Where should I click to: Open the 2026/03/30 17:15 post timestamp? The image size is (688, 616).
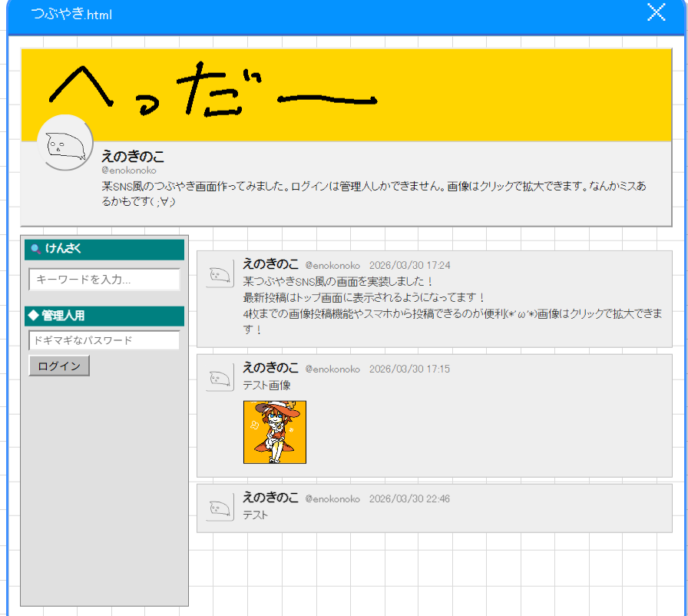409,369
